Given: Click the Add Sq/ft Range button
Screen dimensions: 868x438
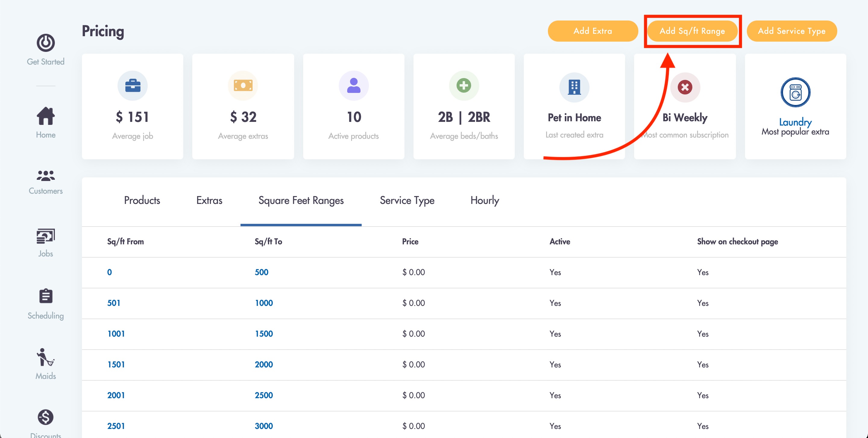Looking at the screenshot, I should [692, 31].
